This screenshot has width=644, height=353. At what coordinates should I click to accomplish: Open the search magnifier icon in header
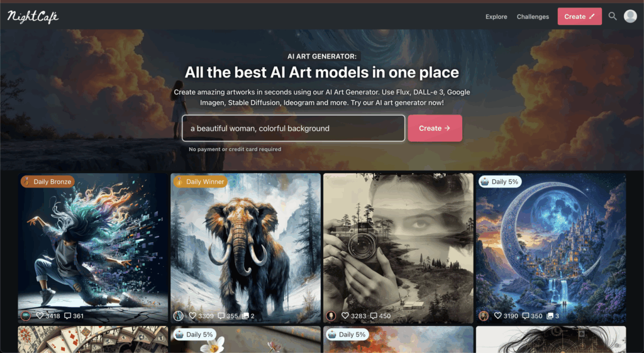click(x=613, y=16)
